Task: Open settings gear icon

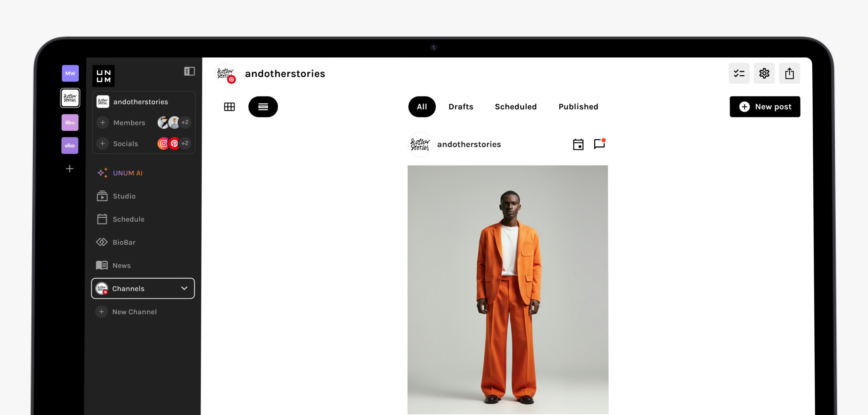Action: pos(764,73)
